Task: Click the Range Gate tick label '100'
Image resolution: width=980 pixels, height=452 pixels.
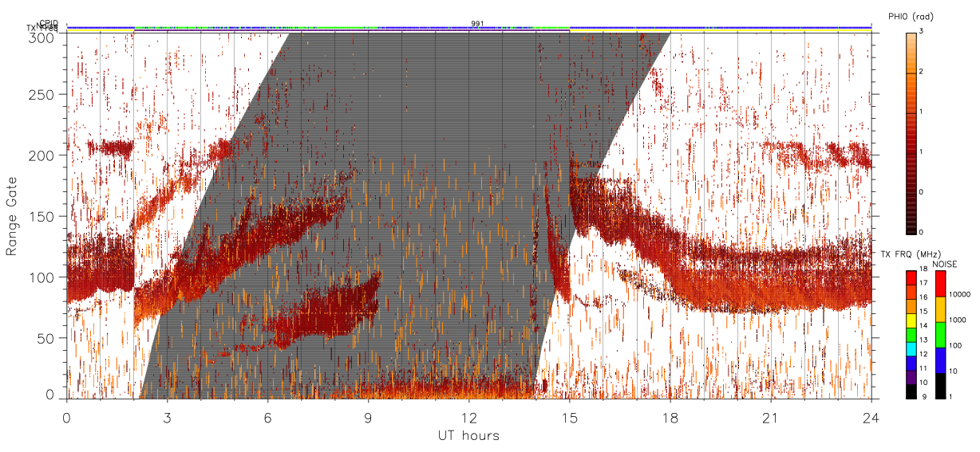Action: coord(42,277)
